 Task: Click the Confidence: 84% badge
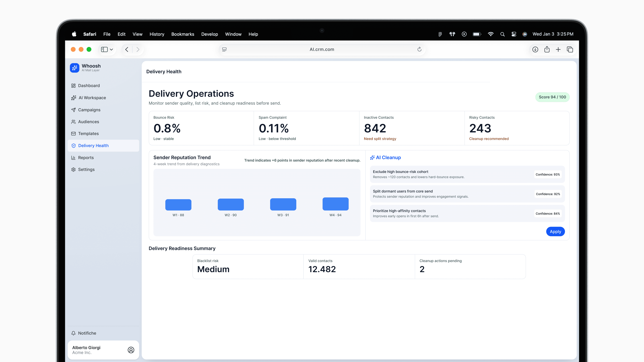548,214
